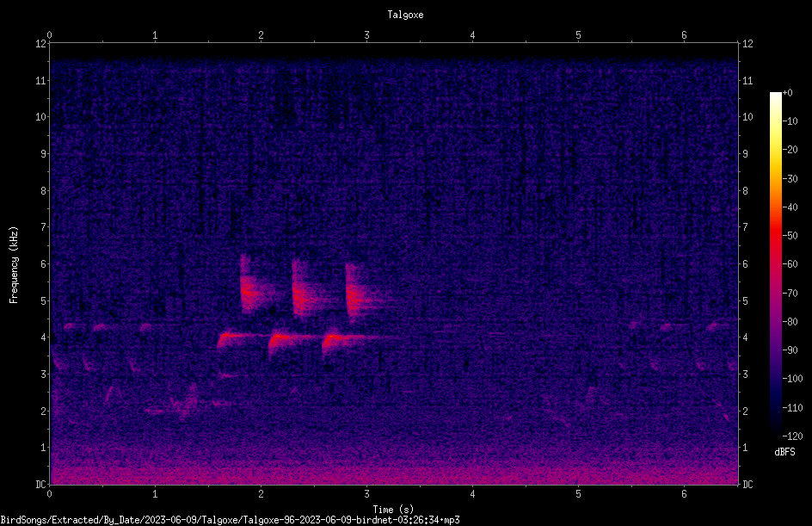Click the -40 colorbar label
Viewport: 812px width, 526px height.
790,207
